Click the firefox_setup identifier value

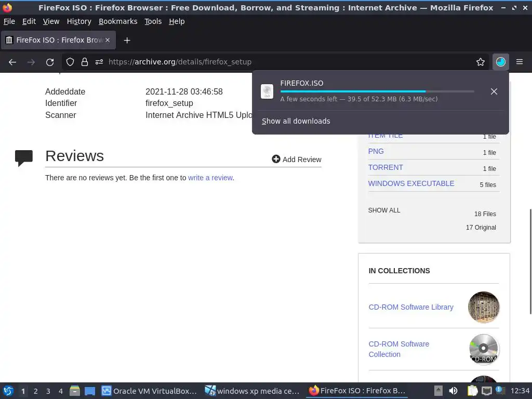coord(169,103)
